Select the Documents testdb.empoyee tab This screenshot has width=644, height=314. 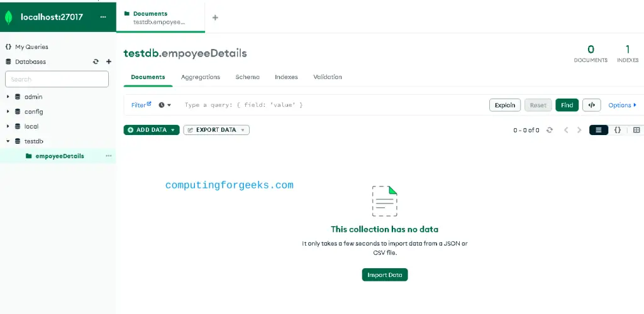160,18
